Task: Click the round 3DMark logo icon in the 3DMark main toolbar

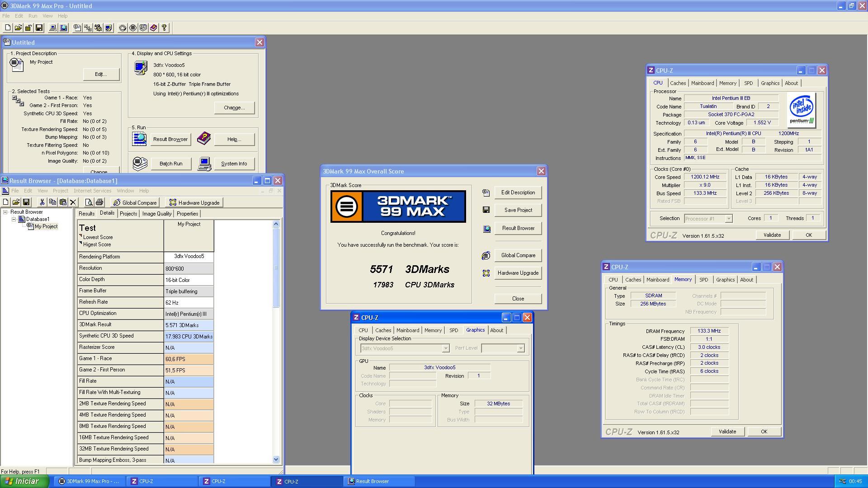Action: 133,28
